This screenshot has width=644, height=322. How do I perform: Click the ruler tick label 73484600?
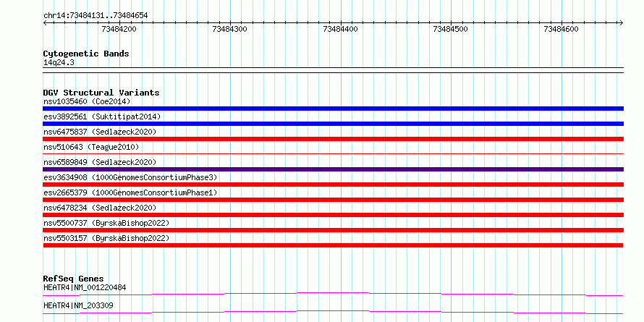coord(561,29)
